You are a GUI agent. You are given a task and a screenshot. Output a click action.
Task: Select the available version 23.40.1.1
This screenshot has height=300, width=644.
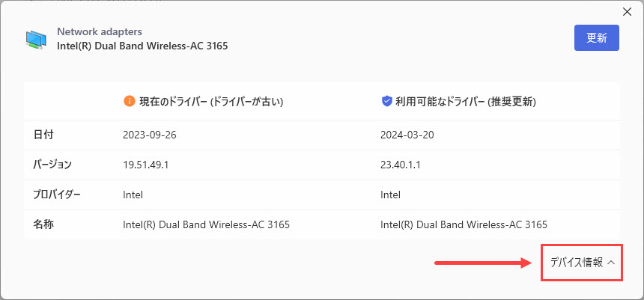[x=401, y=165]
